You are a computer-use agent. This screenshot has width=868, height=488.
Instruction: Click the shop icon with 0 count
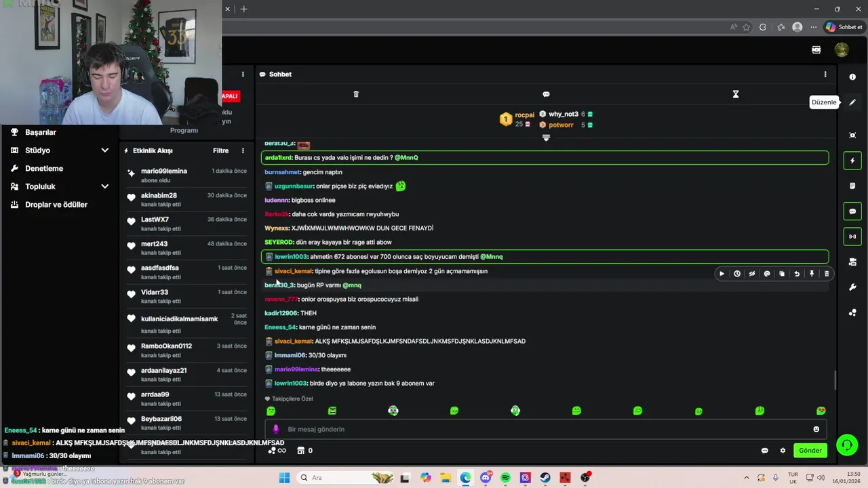pos(304,451)
